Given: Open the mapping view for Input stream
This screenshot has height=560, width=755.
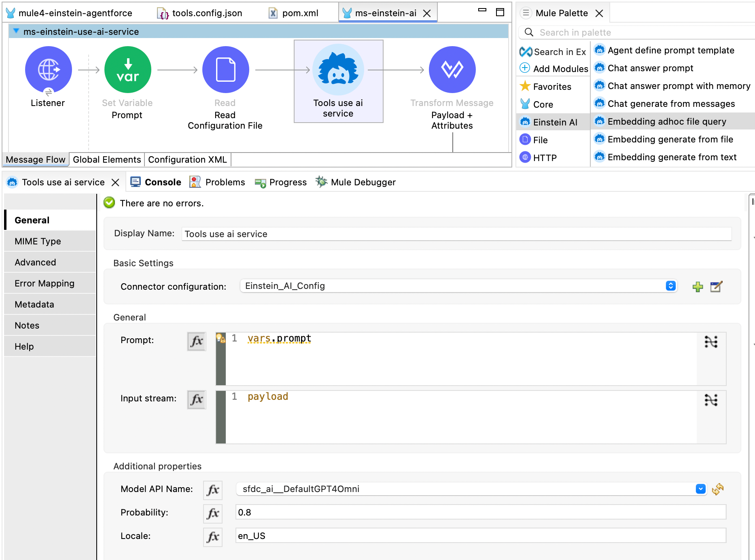Looking at the screenshot, I should click(x=711, y=400).
